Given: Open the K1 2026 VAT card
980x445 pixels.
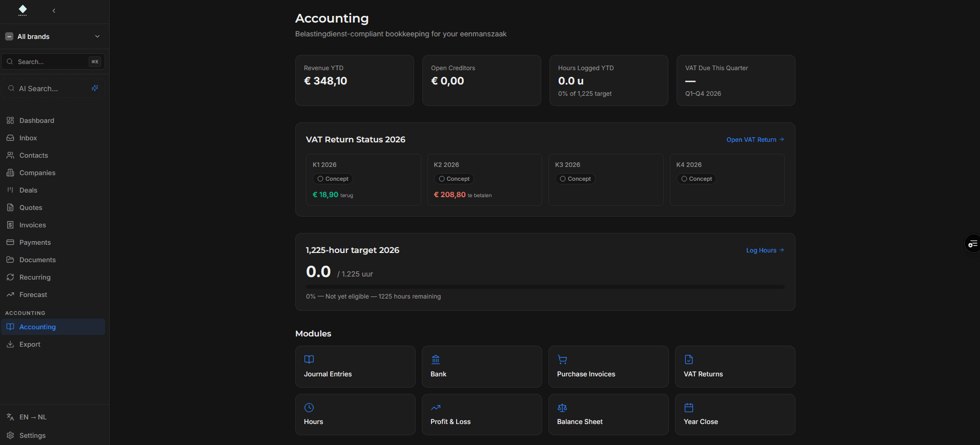Looking at the screenshot, I should (363, 180).
